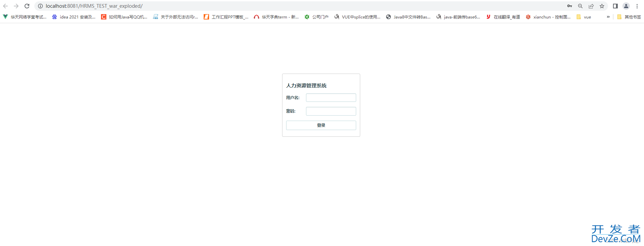Viewport: 644px width, 246px height.
Task: Open saved passwords key icon
Action: 570,6
